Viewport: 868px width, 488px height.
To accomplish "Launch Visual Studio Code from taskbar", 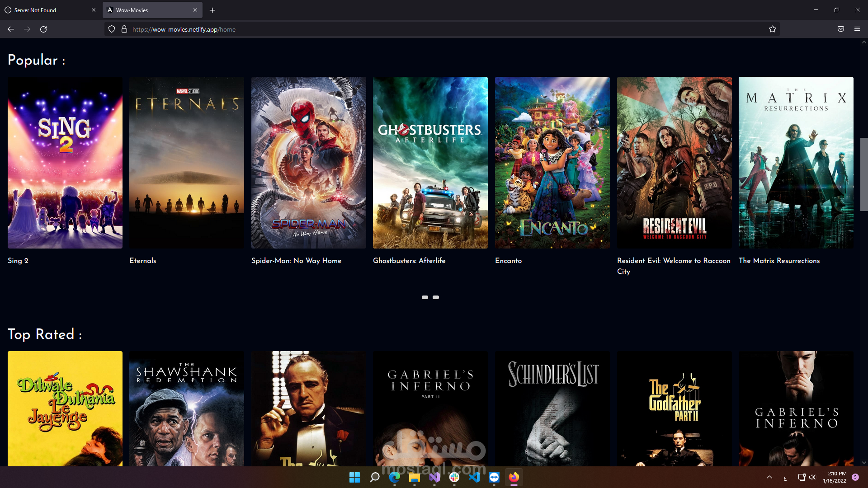I will (x=474, y=477).
